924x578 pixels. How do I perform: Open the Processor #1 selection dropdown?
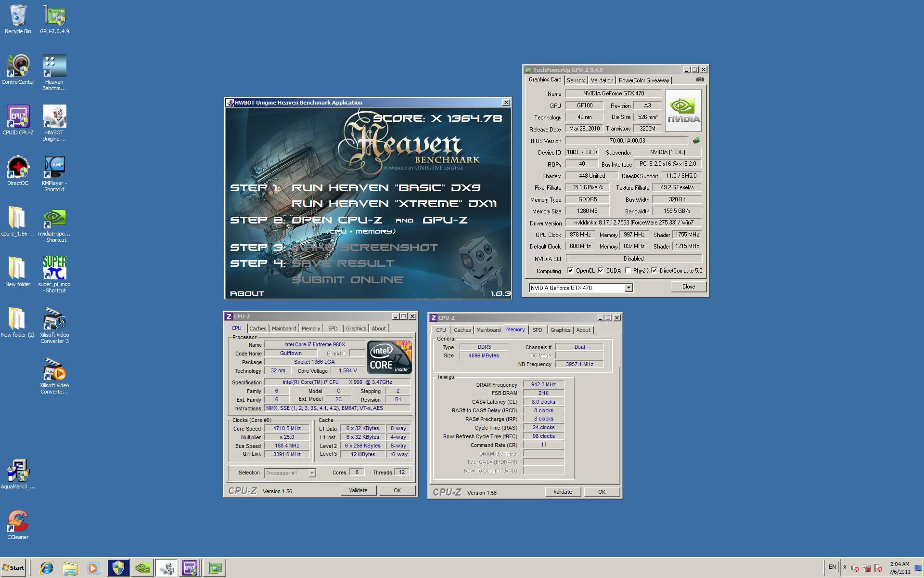312,473
